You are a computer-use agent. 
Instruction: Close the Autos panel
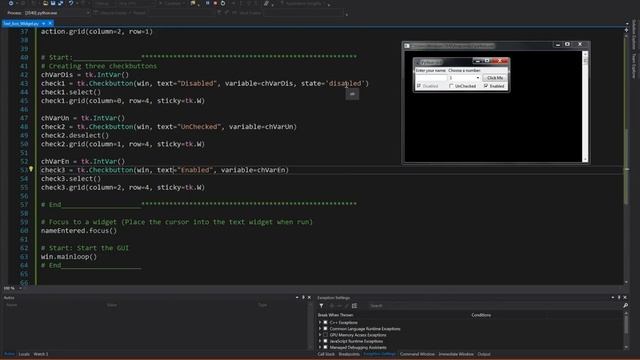pos(309,298)
